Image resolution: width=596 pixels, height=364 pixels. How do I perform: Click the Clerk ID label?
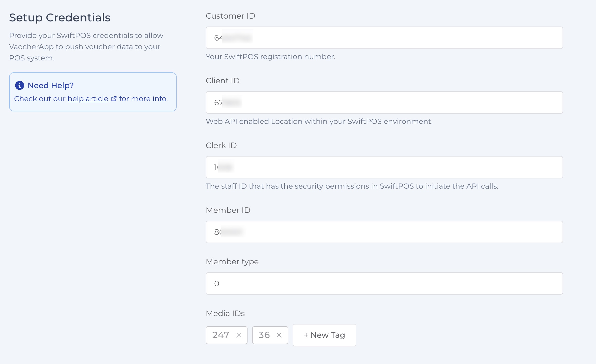click(221, 145)
